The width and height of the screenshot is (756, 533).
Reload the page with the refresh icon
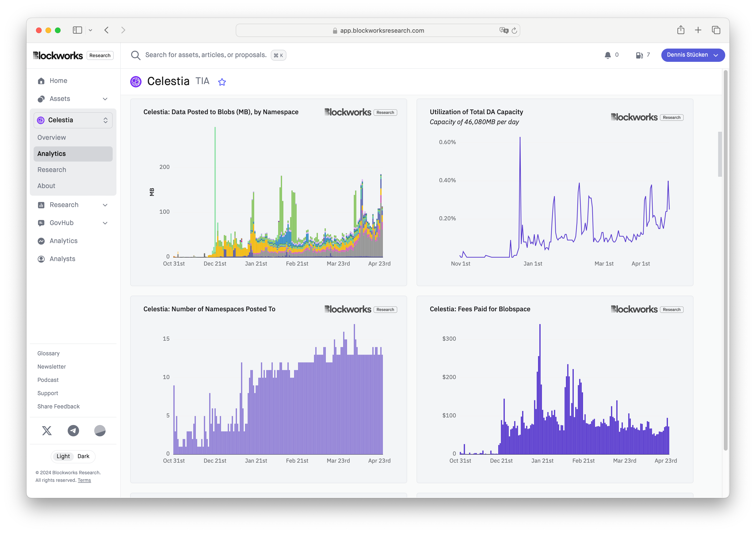pyautogui.click(x=514, y=31)
